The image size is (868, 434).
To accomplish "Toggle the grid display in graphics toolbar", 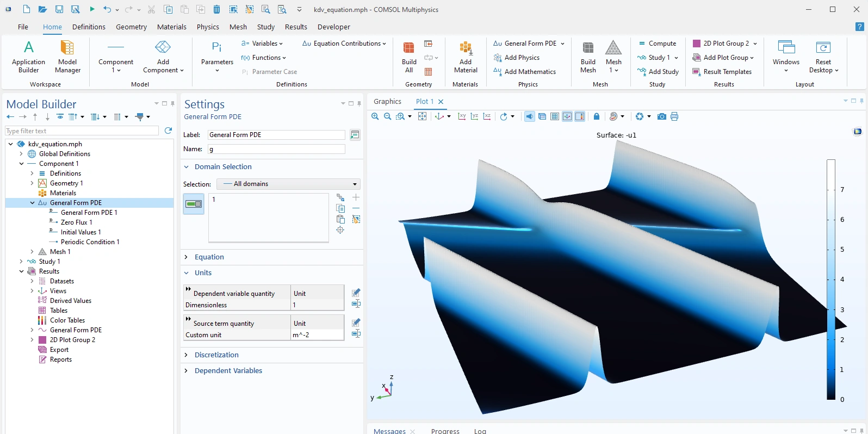I will (x=555, y=116).
